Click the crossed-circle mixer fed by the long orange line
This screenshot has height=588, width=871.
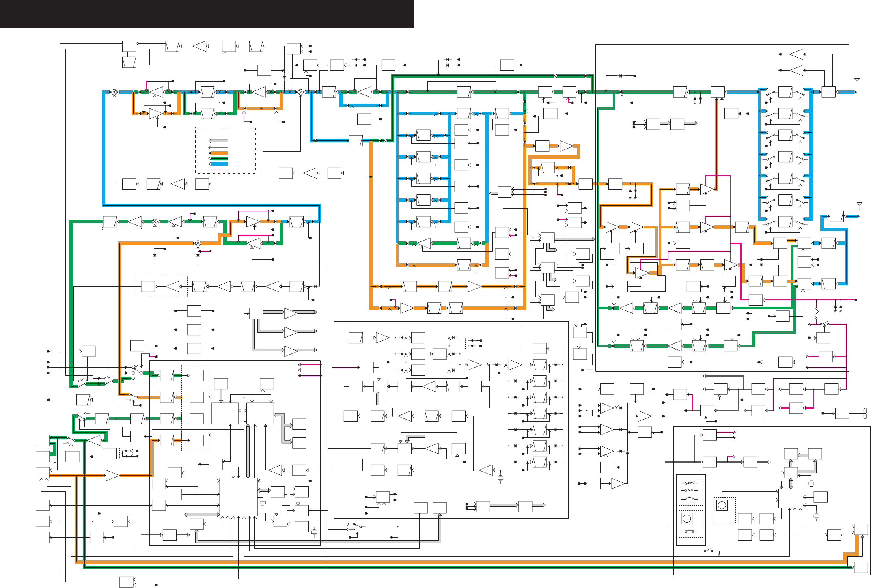(x=198, y=243)
